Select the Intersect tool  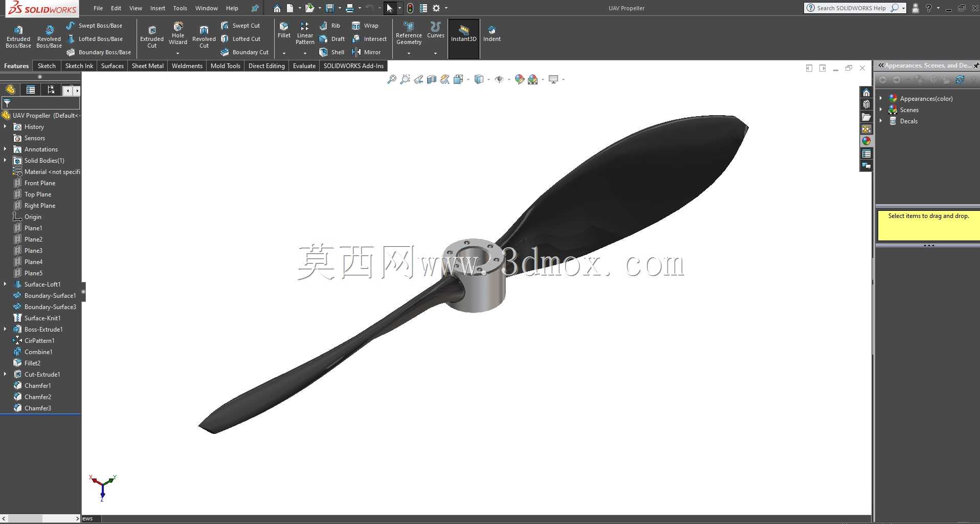pyautogui.click(x=369, y=39)
